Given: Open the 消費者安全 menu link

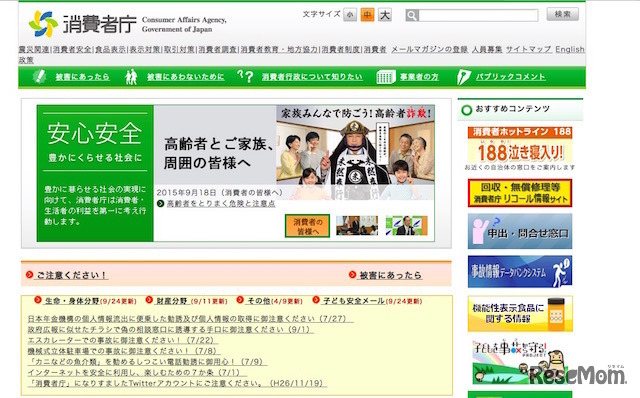Looking at the screenshot, I should [x=72, y=49].
